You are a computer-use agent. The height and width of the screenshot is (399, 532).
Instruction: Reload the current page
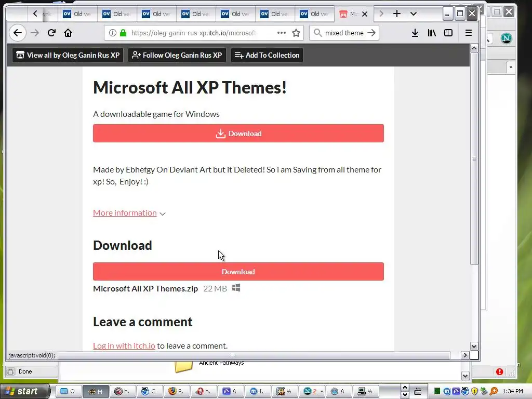(x=51, y=33)
